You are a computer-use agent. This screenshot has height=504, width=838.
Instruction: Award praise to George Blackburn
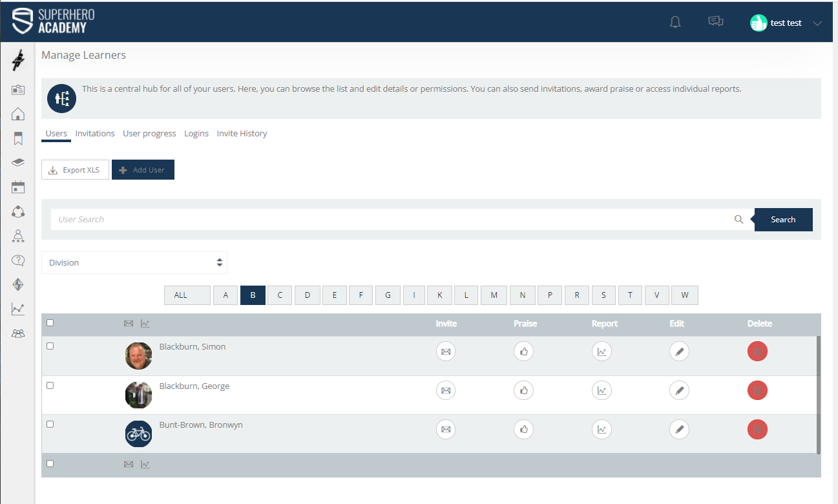click(x=523, y=390)
